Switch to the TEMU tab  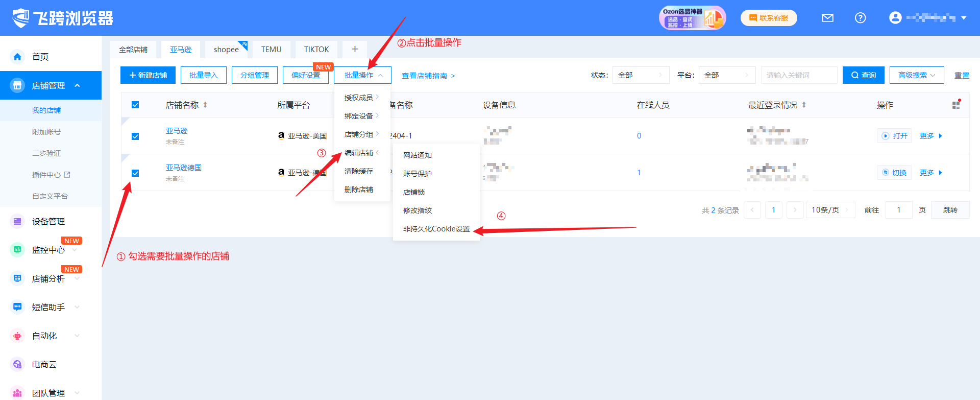click(271, 50)
